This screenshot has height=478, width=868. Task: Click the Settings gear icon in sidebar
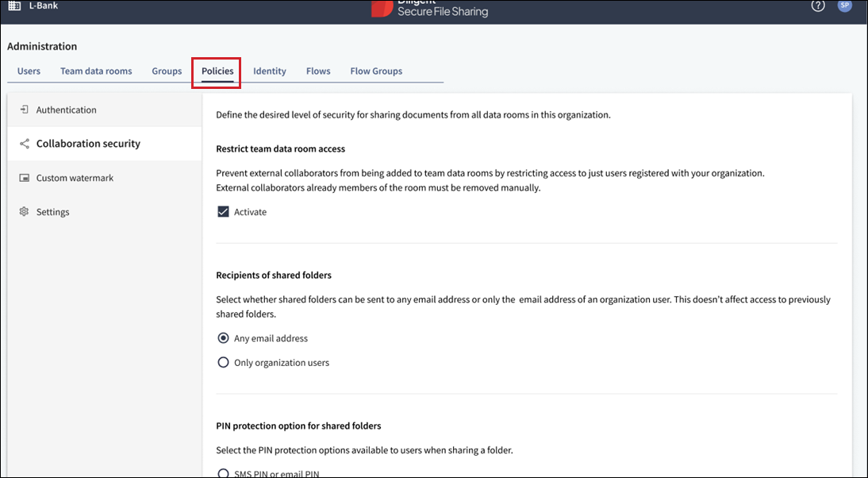coord(24,212)
